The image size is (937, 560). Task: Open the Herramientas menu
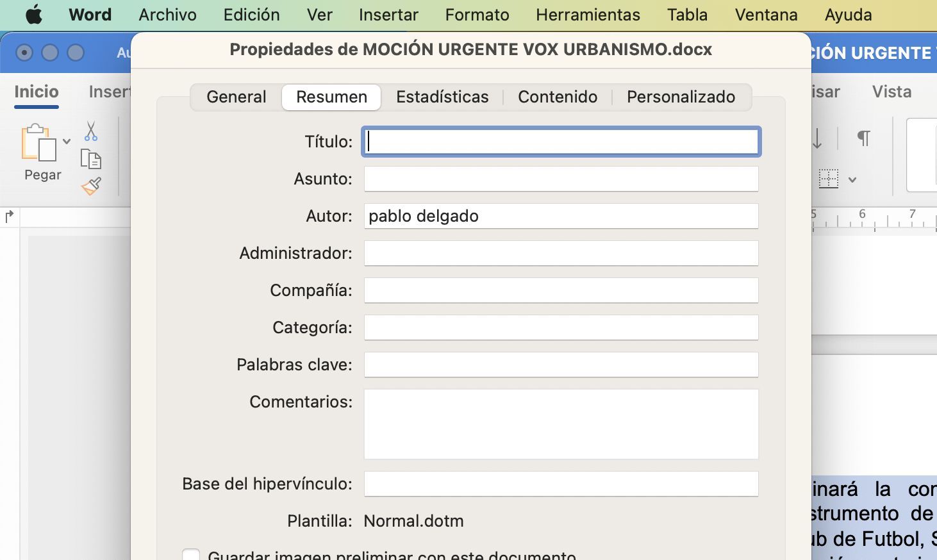[588, 15]
